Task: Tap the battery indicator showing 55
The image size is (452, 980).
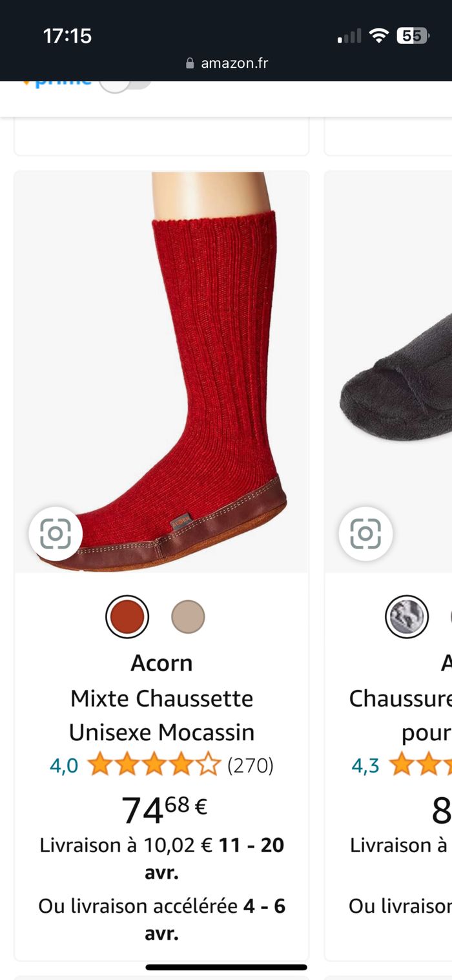Action: pyautogui.click(x=412, y=36)
